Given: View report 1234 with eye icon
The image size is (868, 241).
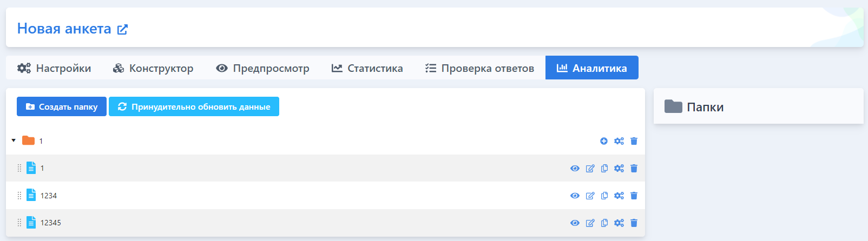Looking at the screenshot, I should click(575, 196).
